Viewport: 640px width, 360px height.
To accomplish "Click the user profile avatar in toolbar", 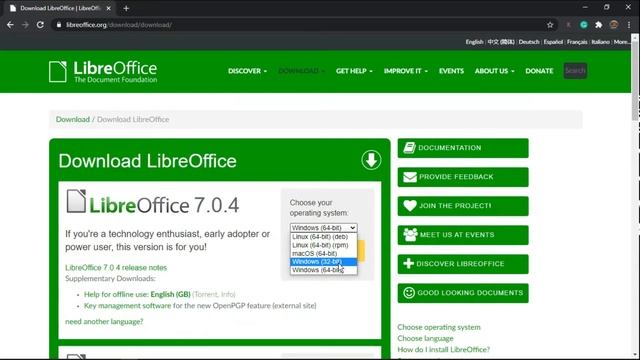I will click(614, 25).
